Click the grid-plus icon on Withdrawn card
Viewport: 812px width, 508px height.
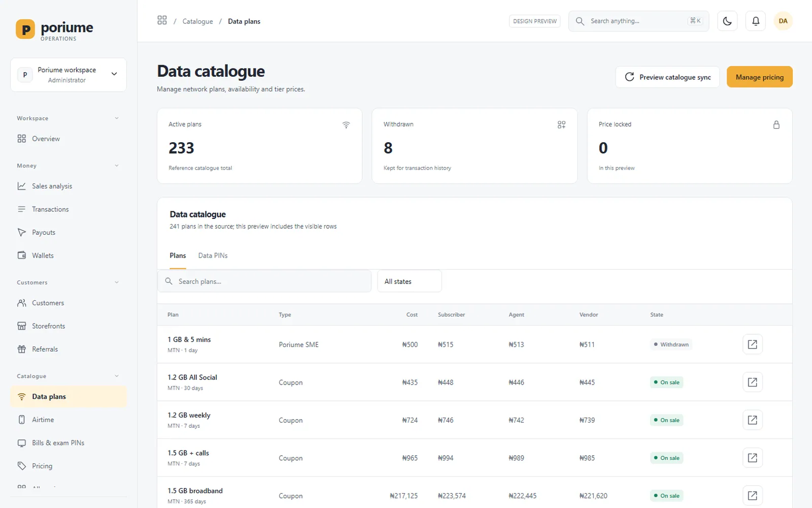point(561,125)
